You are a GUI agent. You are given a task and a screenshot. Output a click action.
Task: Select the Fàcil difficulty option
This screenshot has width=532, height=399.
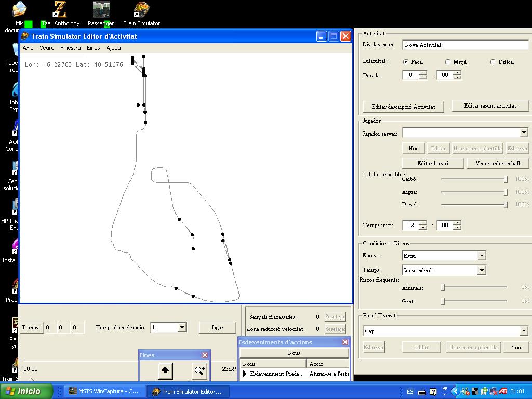(x=406, y=62)
